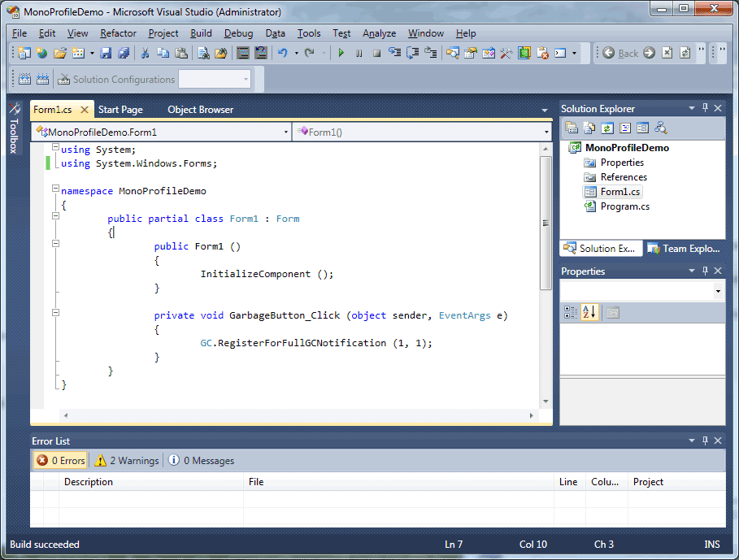The height and width of the screenshot is (560, 739).
Task: Toggle auto-hide pin on Solution Explorer
Action: 705,108
